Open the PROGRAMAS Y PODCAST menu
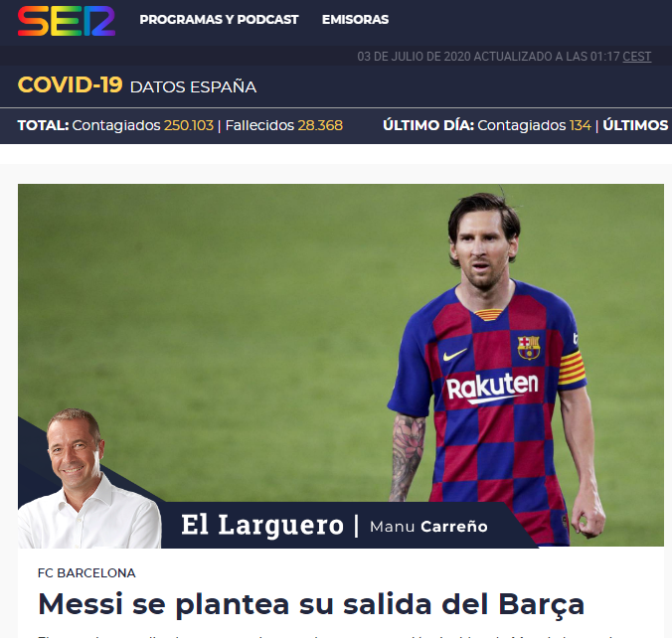Screen dimensions: 672x638 219,20
